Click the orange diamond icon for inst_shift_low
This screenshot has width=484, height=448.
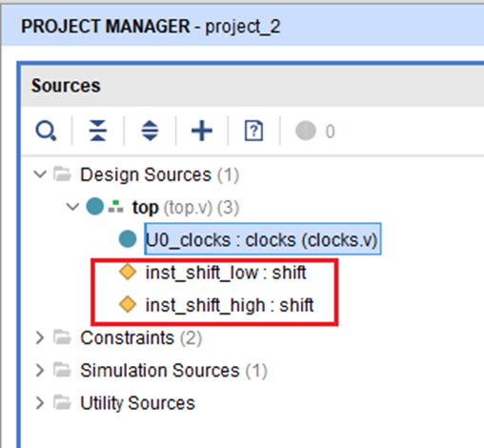click(128, 272)
